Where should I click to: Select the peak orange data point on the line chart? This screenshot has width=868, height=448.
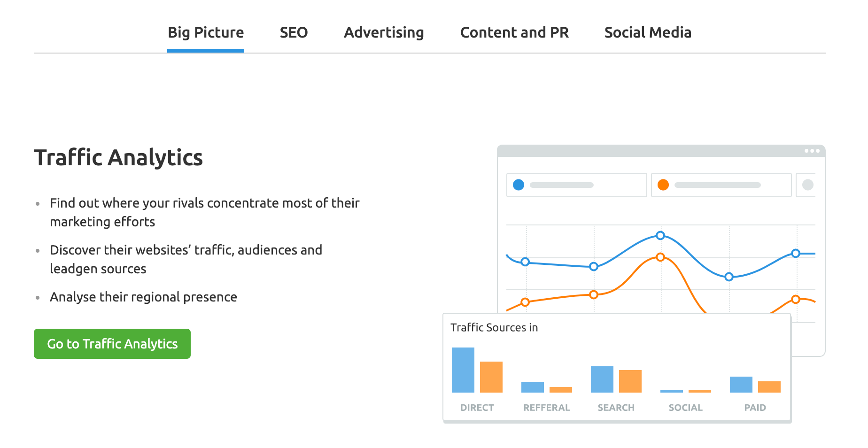660,257
